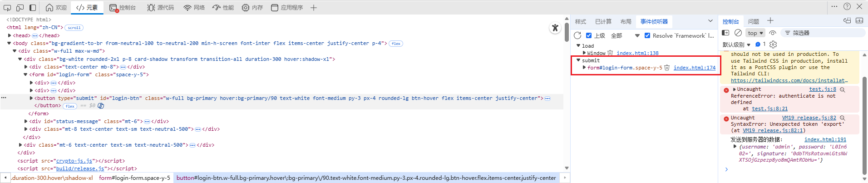Show the console sidebar panel icon
Screen dimensions: 868x183
[x=725, y=33]
